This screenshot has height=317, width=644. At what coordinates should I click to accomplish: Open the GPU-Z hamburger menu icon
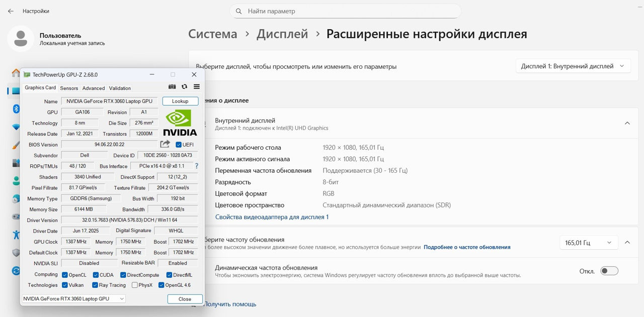point(197,87)
